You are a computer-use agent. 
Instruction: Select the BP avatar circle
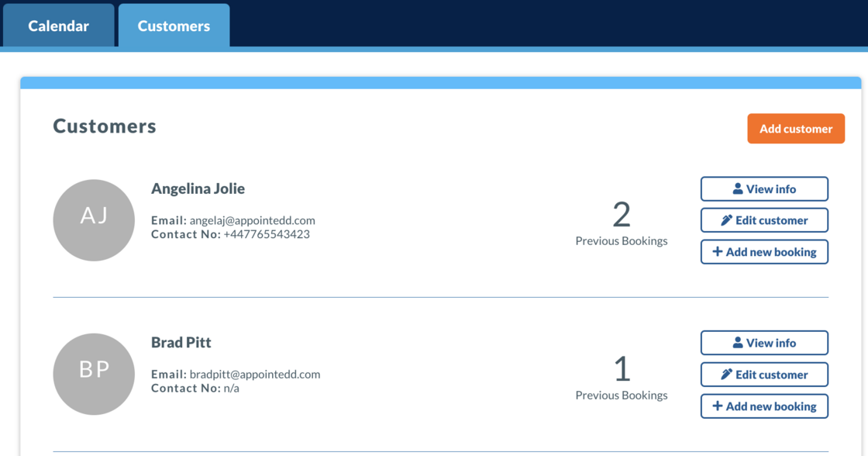[94, 374]
